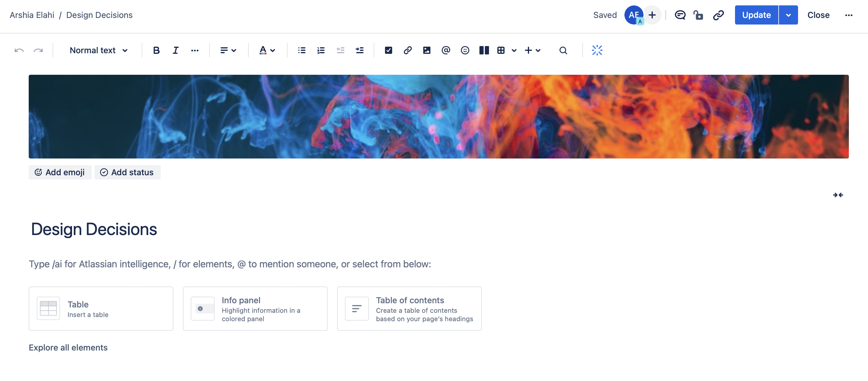Launch Atlassian Intelligence from toolbar

click(597, 51)
